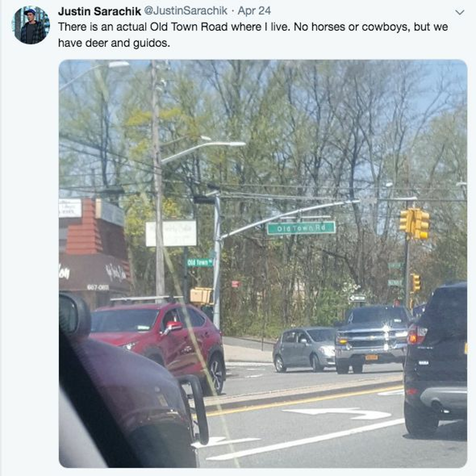Click the brown store awning in photo
Image resolution: width=476 pixels, height=476 pixels.
coord(95,272)
